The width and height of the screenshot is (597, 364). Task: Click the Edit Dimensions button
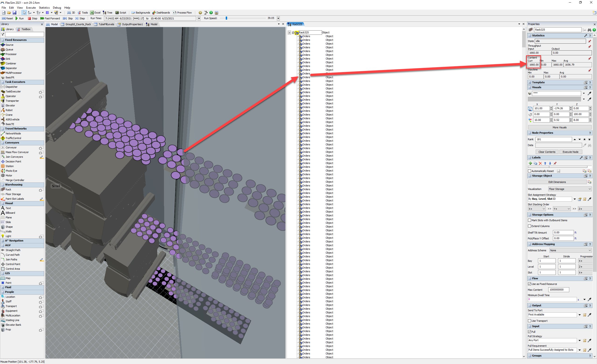[x=557, y=182]
